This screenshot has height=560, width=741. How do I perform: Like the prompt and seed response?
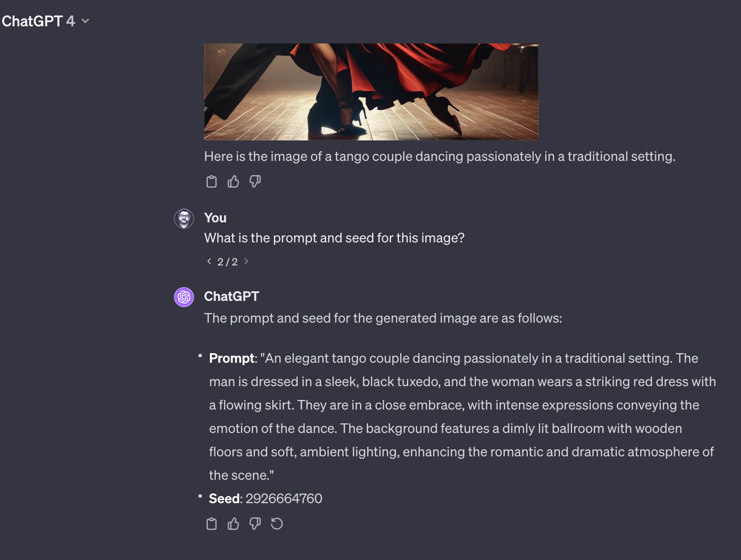coord(233,524)
